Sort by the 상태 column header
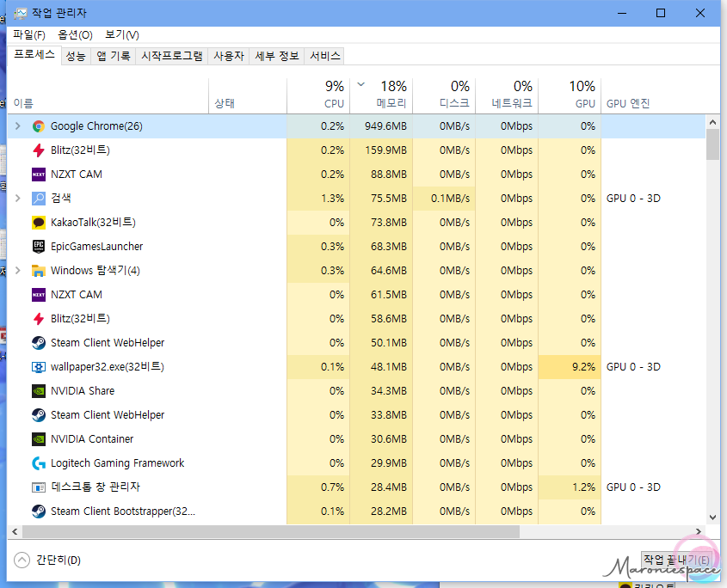 click(248, 95)
